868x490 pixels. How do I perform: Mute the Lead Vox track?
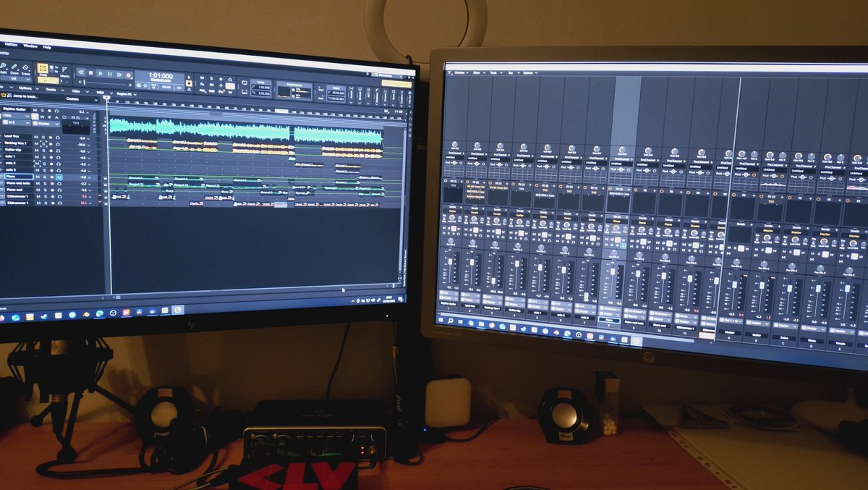(36, 138)
